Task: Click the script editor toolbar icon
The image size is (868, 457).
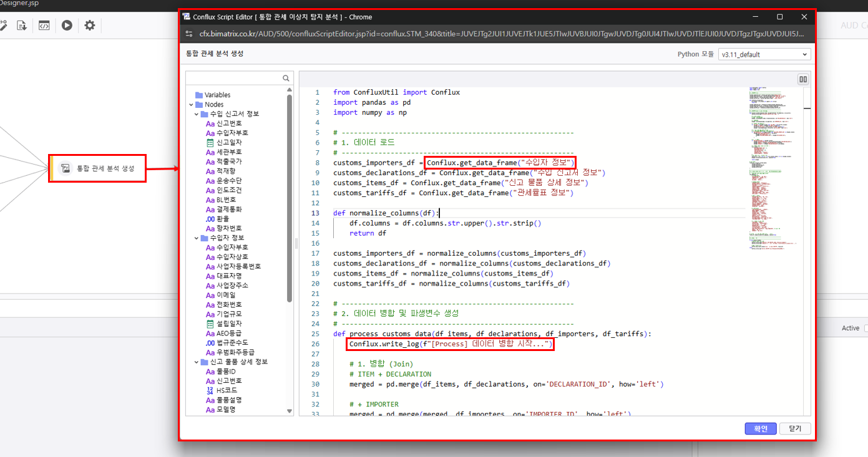Action: pyautogui.click(x=44, y=26)
